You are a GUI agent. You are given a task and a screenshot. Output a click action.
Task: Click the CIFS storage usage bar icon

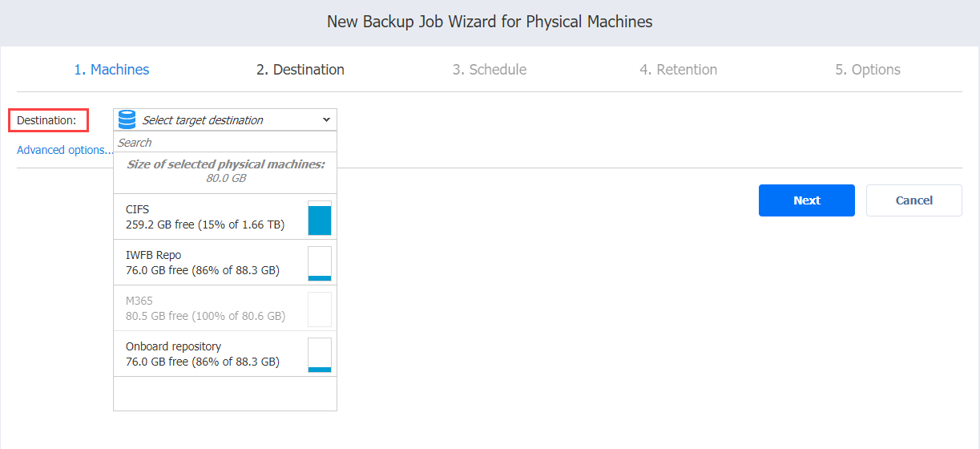320,217
